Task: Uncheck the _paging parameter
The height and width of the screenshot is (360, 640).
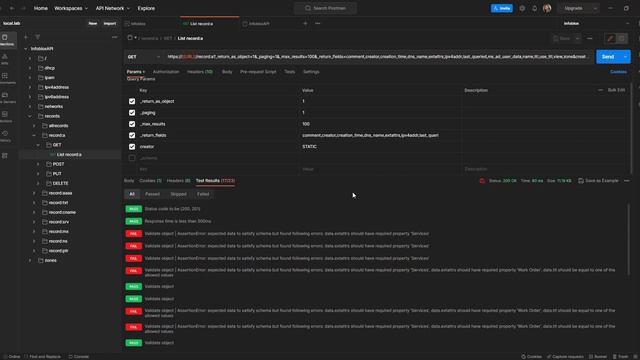Action: [132, 113]
